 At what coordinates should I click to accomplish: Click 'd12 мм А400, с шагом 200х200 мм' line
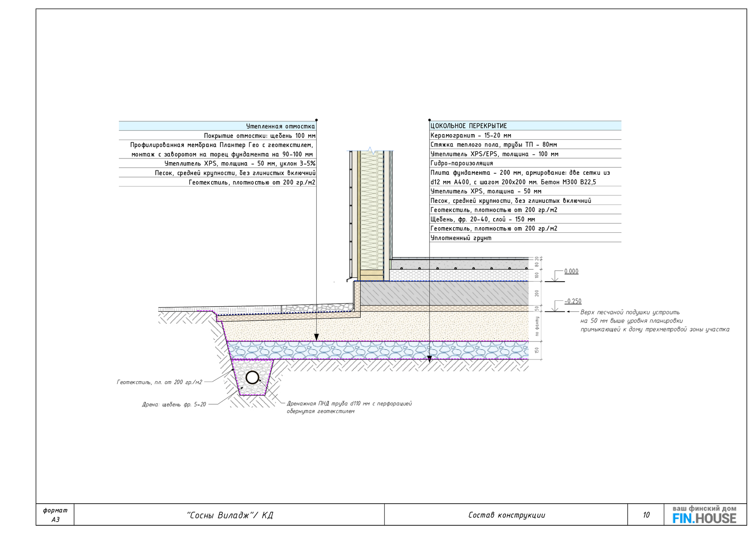coord(513,182)
